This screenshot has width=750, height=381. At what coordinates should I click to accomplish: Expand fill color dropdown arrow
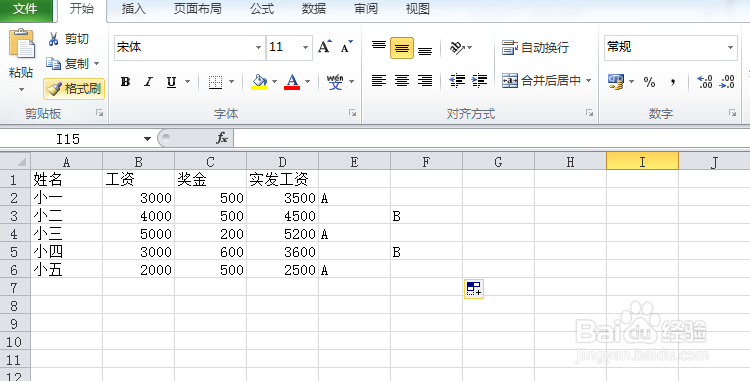(275, 82)
